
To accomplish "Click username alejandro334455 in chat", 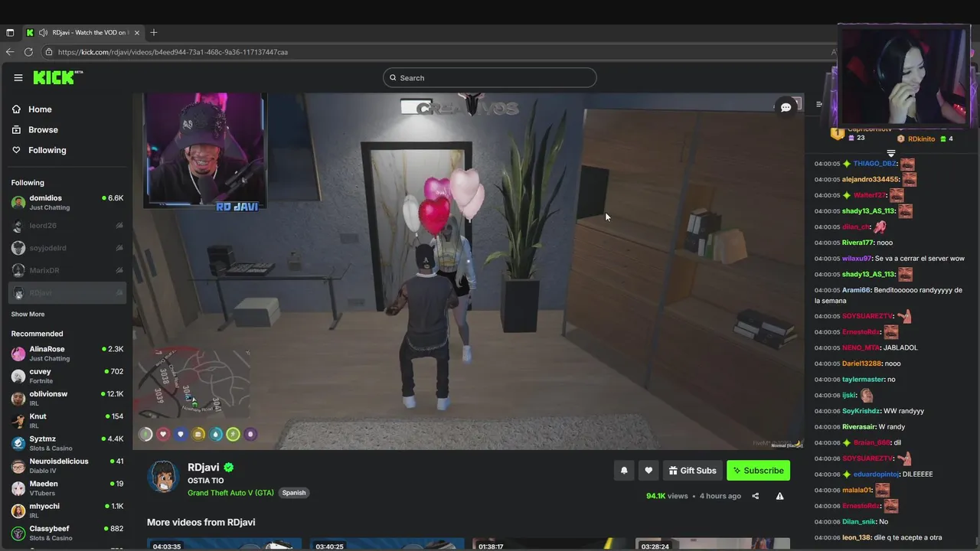I will coord(870,180).
